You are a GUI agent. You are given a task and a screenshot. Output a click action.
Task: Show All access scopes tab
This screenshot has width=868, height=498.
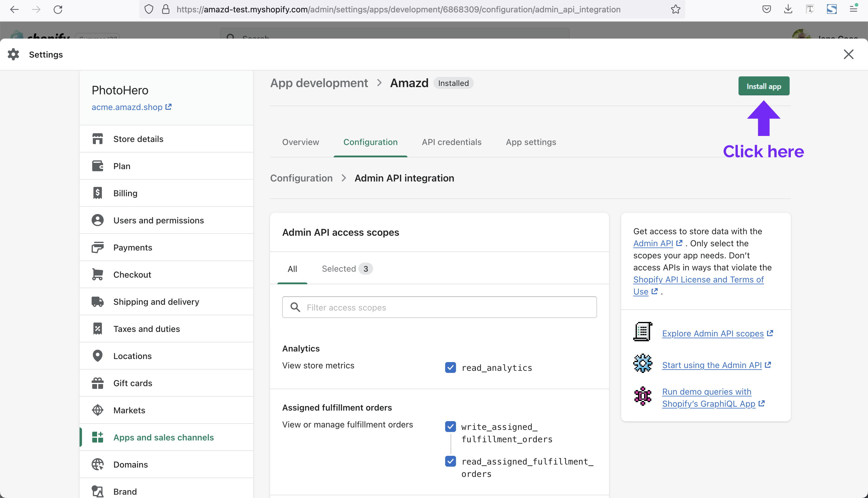[x=292, y=269]
